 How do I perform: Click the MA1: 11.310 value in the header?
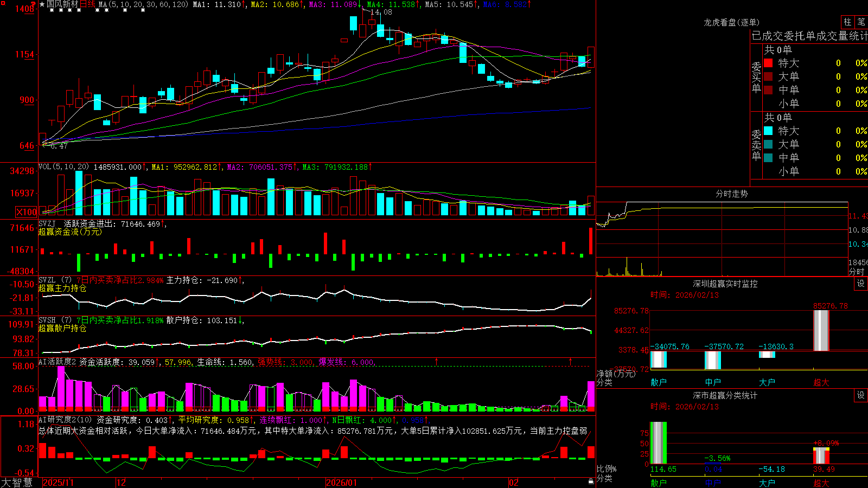[217, 4]
